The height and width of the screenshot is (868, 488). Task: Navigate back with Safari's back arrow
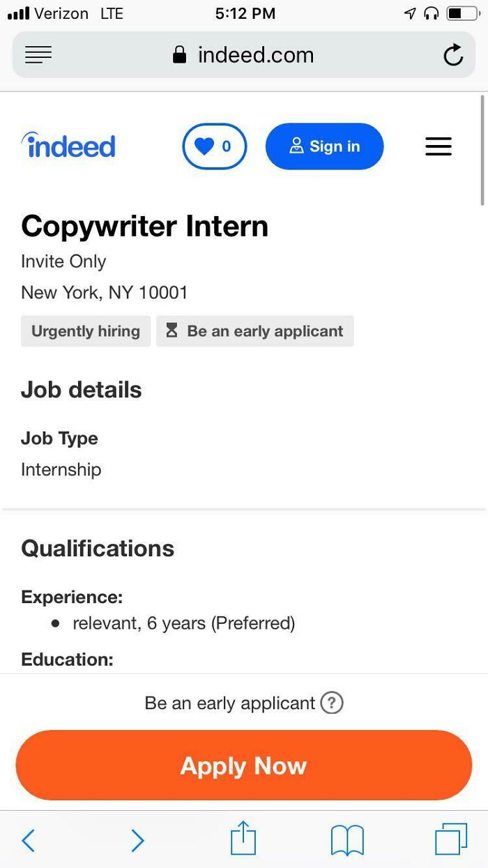[x=29, y=840]
